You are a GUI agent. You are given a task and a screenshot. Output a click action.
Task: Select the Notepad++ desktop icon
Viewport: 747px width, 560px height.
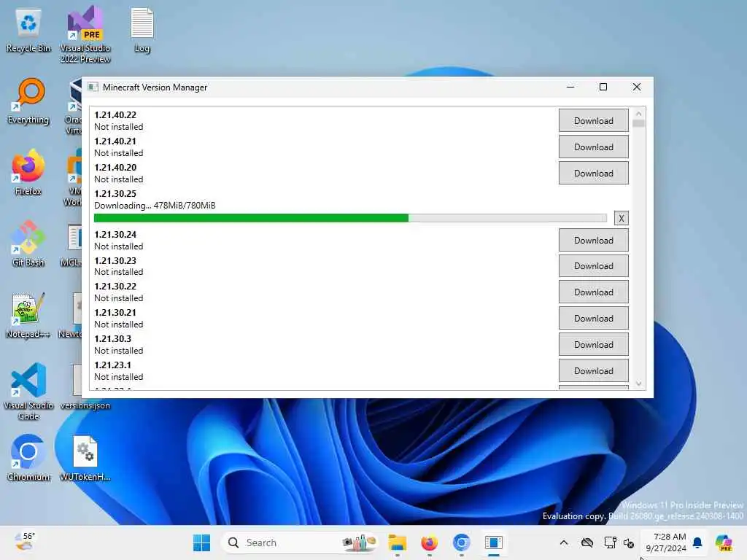28,316
